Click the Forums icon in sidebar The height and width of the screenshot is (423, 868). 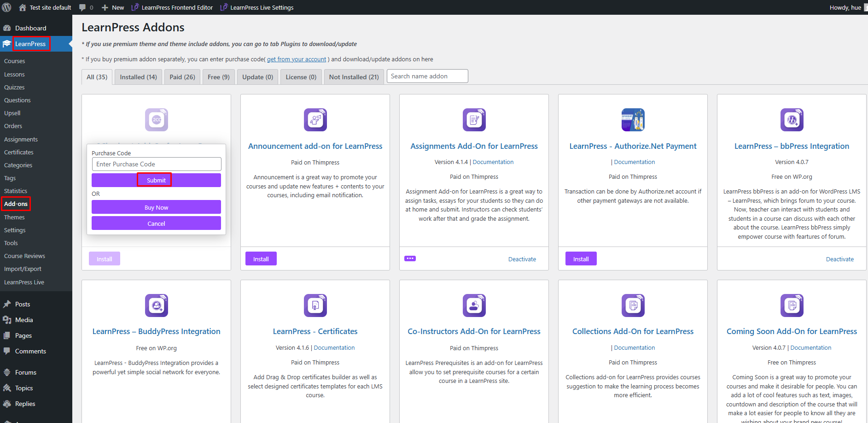coord(7,372)
